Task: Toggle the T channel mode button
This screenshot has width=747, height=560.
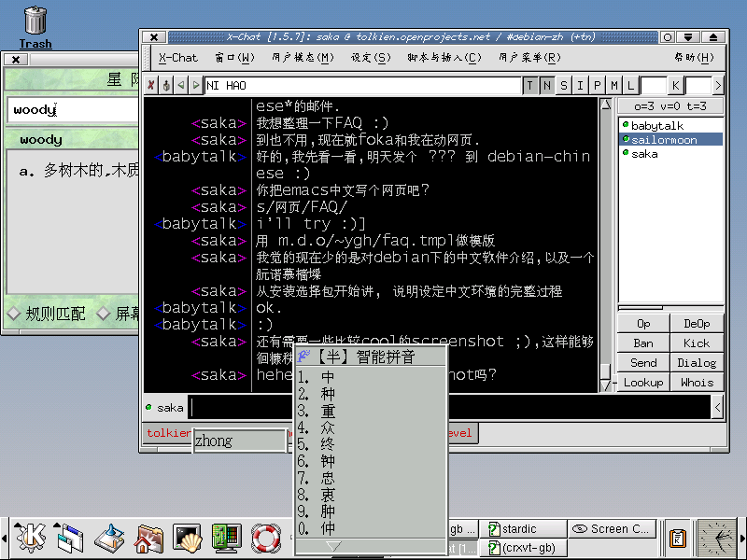Action: click(x=530, y=86)
